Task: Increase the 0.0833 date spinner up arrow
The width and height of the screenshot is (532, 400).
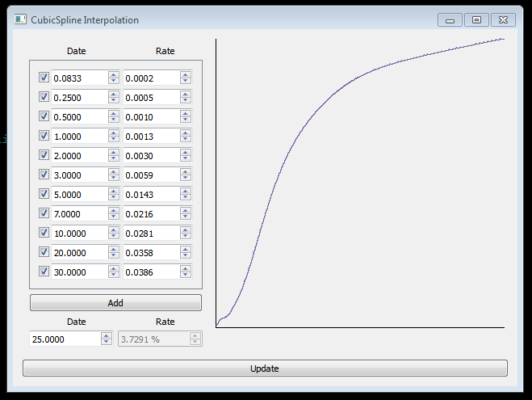Action: coord(114,74)
